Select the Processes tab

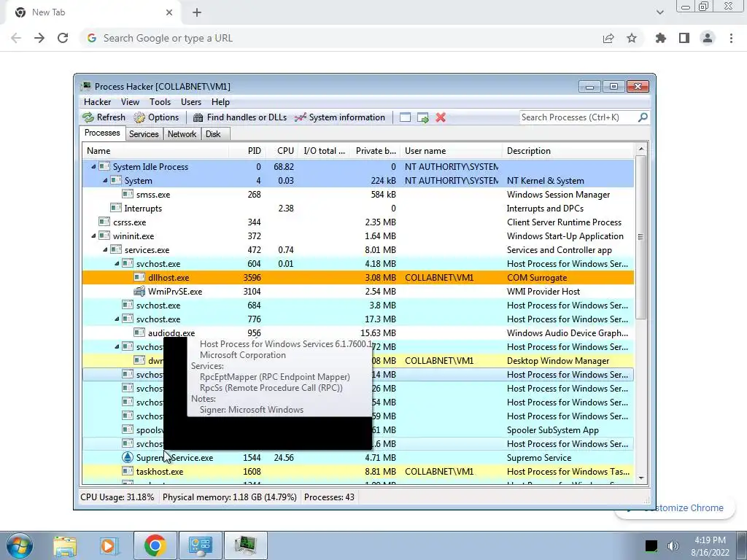tap(102, 133)
